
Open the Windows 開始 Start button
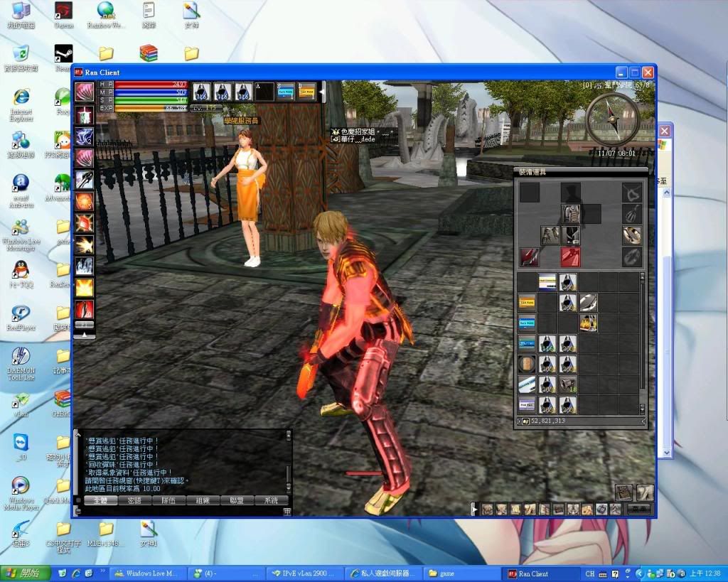click(x=26, y=573)
